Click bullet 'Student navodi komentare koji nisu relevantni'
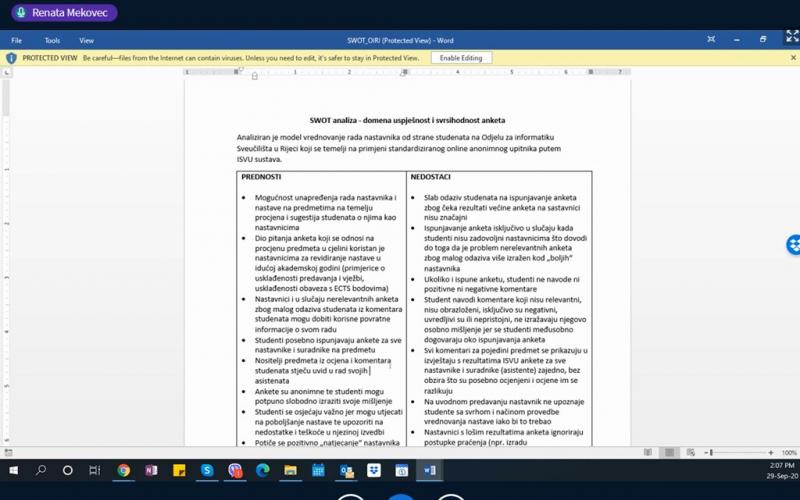Viewport: 800px width, 500px height. click(x=505, y=319)
